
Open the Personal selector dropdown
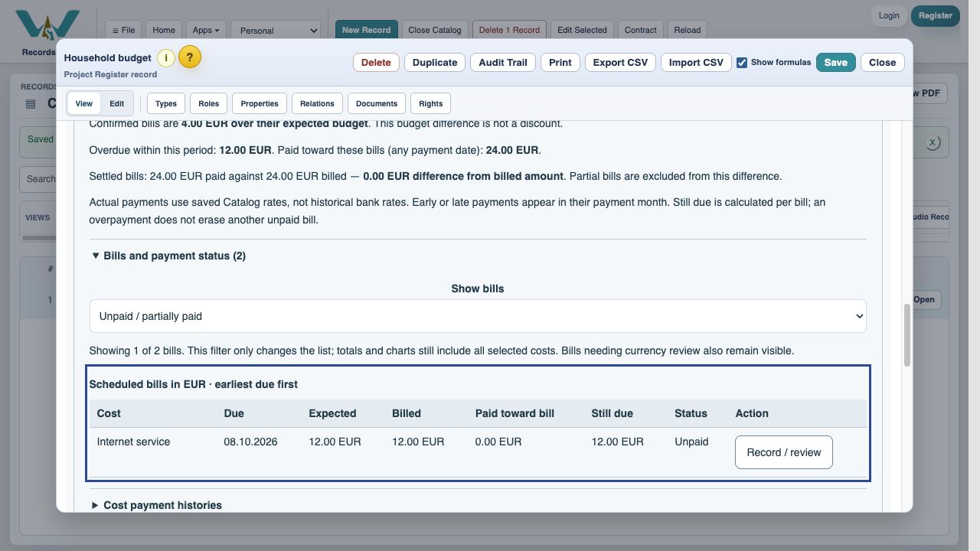[276, 30]
